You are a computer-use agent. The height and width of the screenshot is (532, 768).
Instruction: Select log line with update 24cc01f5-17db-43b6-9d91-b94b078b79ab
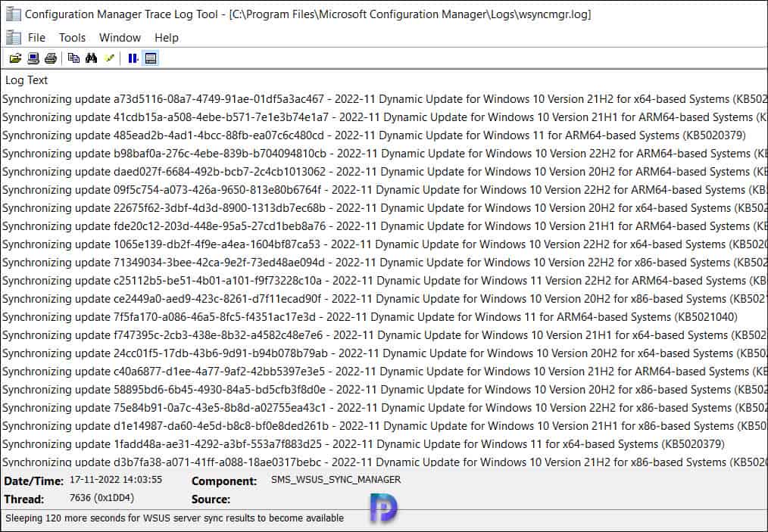[384, 353]
